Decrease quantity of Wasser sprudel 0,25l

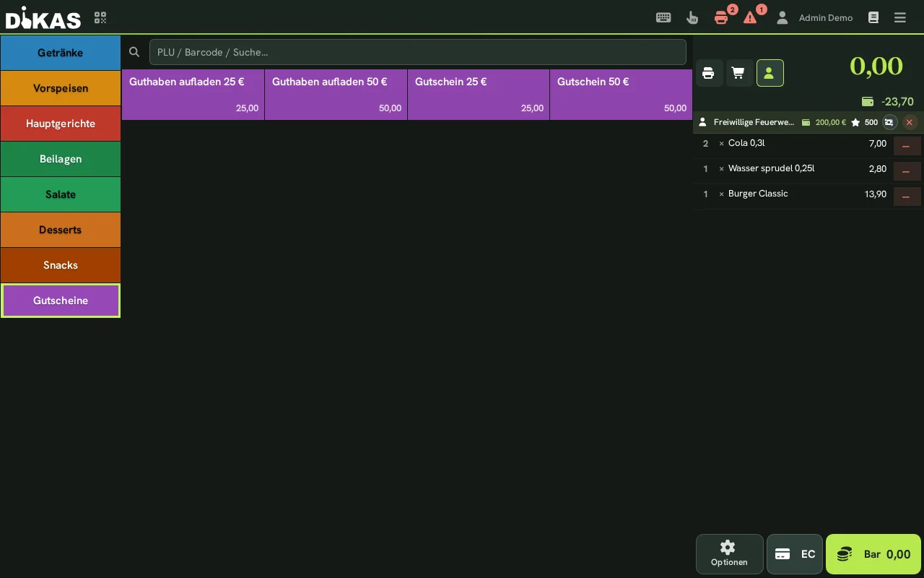point(907,171)
